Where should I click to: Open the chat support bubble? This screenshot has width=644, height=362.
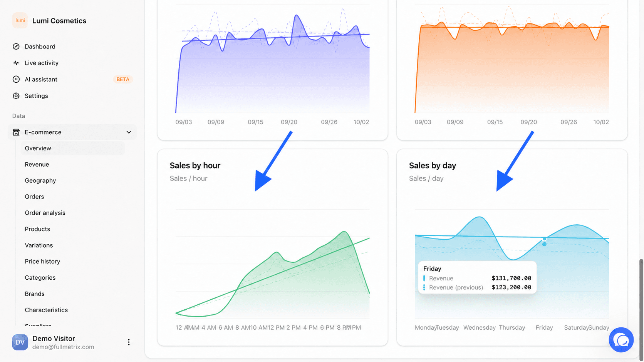(x=621, y=340)
